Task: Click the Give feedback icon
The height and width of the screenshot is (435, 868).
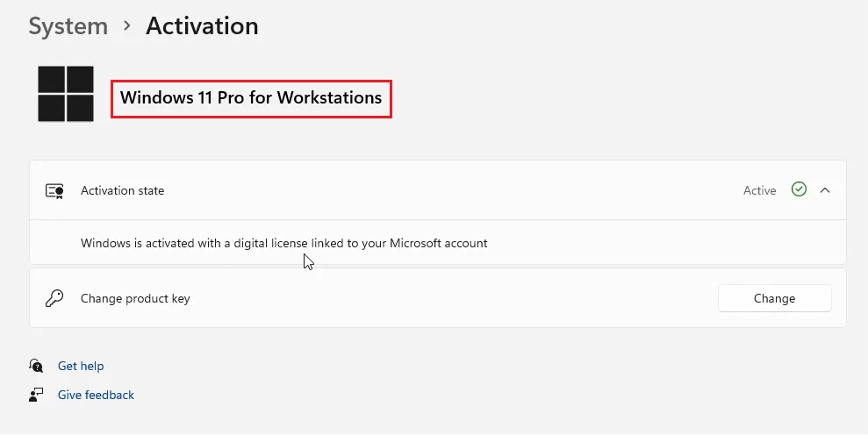Action: (x=36, y=395)
